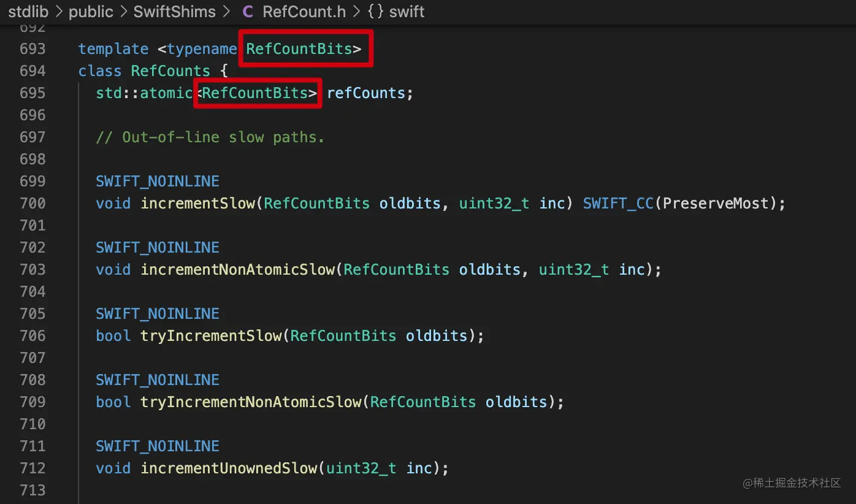Expand breadcrumb chevron after SwiftShims
This screenshot has height=504, width=856.
tap(227, 12)
